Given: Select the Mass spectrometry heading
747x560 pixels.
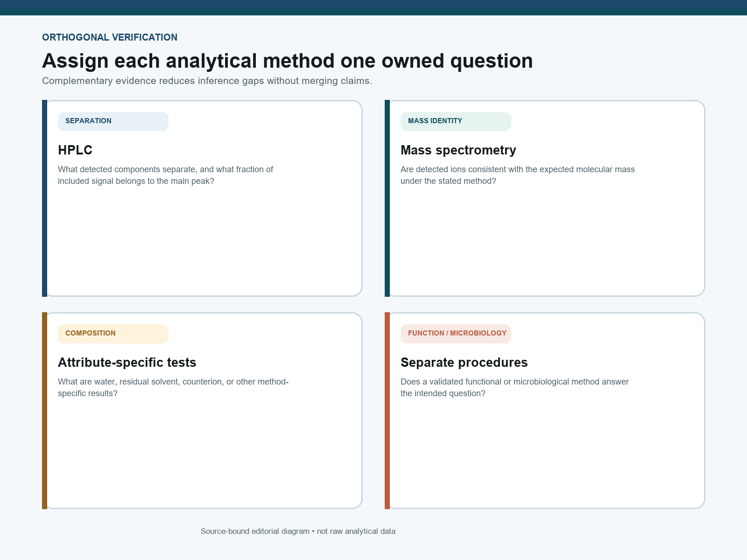Looking at the screenshot, I should click(x=458, y=150).
